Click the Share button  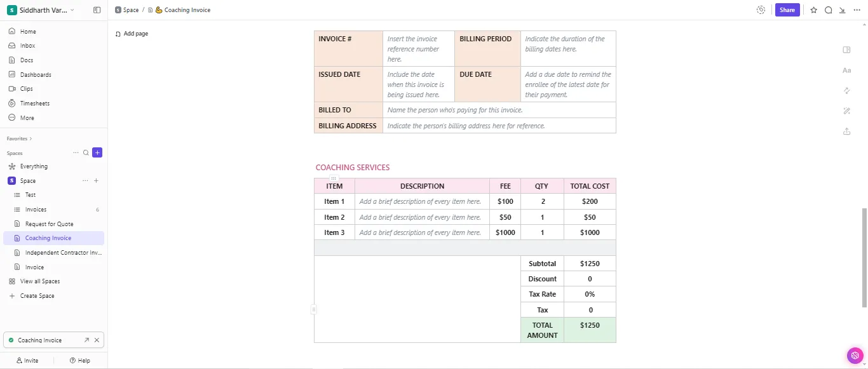coord(787,10)
